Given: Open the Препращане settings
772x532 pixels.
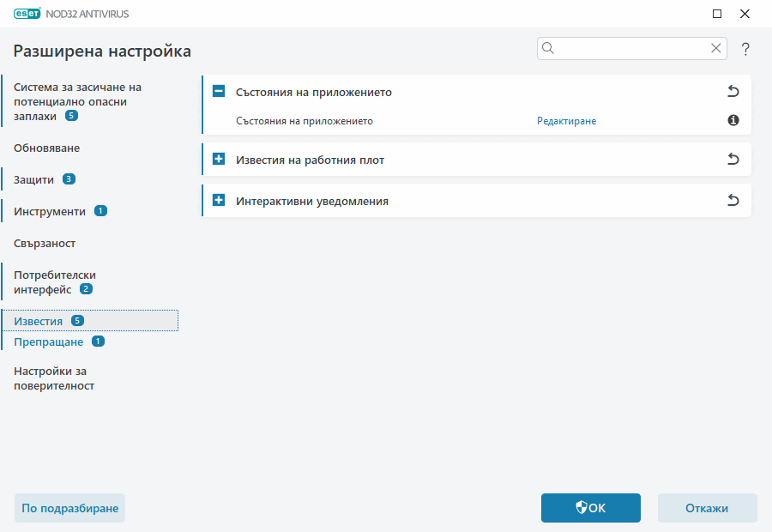Looking at the screenshot, I should coord(47,341).
